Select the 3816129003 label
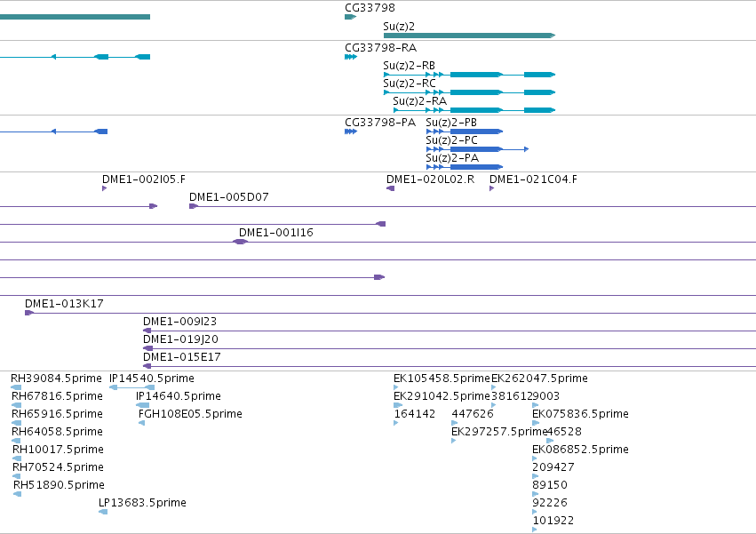 tap(526, 396)
